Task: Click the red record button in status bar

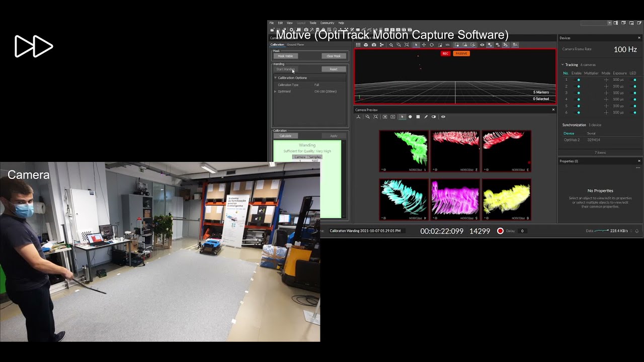Action: click(x=500, y=231)
